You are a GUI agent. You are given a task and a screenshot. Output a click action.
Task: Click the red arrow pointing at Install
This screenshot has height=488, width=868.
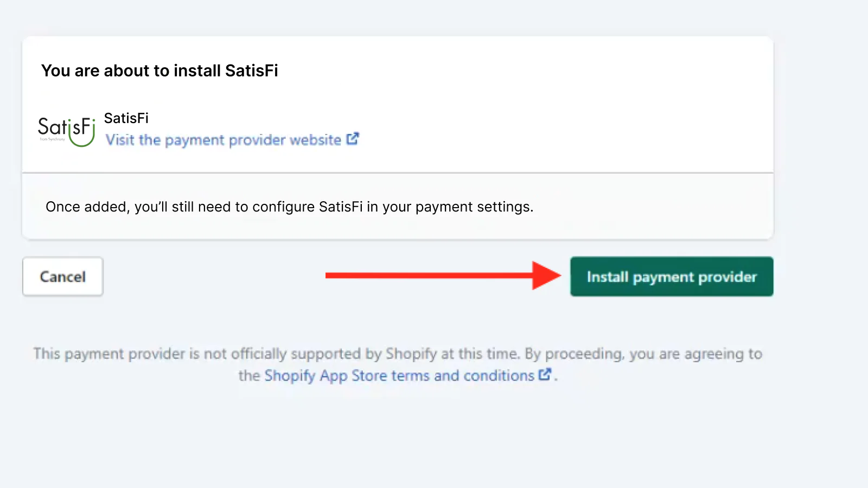pos(443,275)
